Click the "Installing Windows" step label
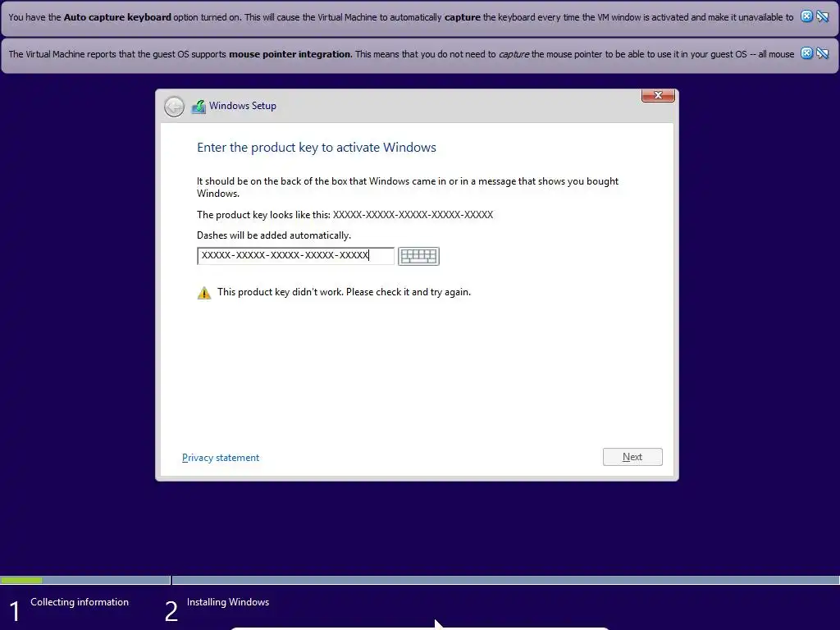The width and height of the screenshot is (840, 630). click(x=228, y=602)
